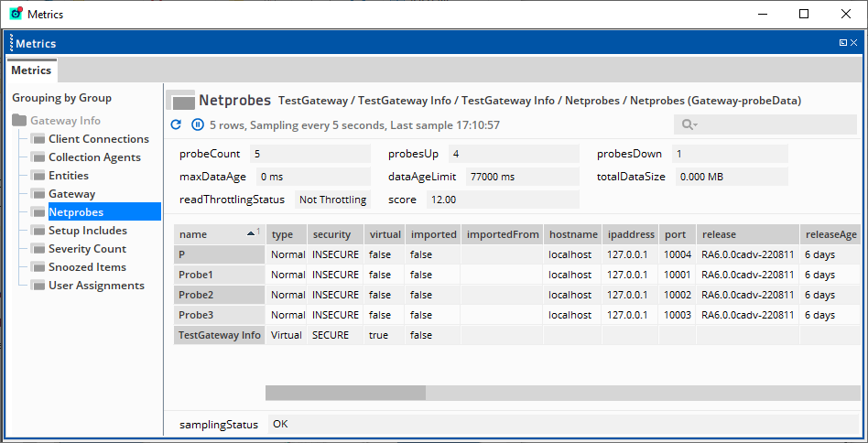Click the hostname column header
Image resolution: width=868 pixels, height=443 pixels.
click(572, 234)
